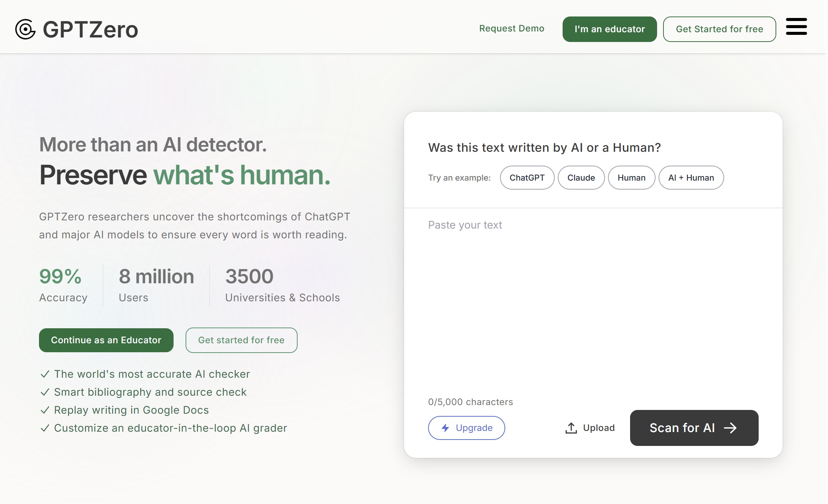This screenshot has height=504, width=828.
Task: Load the Claude example text
Action: click(x=581, y=178)
